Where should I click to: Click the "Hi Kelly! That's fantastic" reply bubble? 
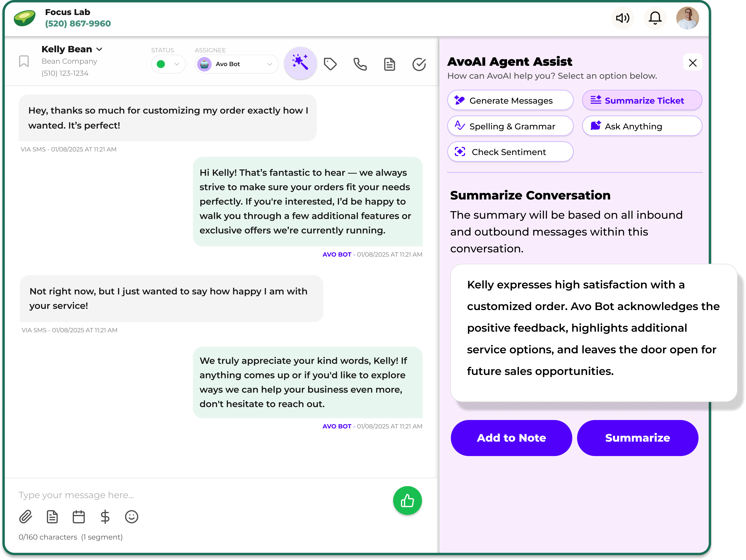pyautogui.click(x=308, y=201)
